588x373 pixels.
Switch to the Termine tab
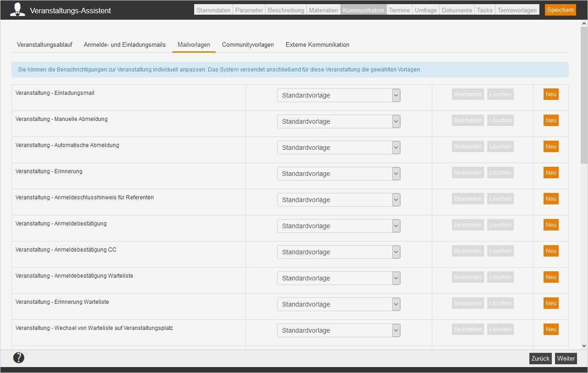click(x=399, y=9)
